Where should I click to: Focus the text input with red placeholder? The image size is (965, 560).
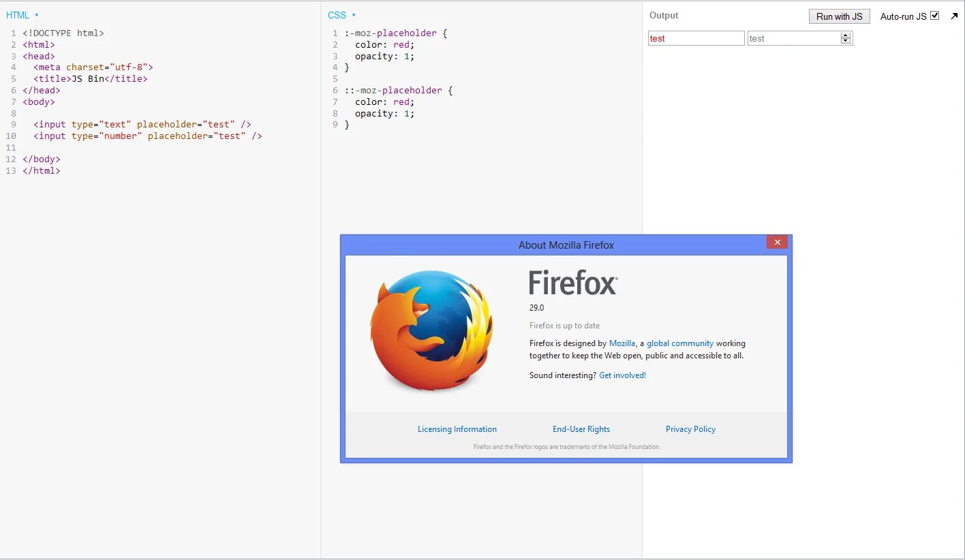coord(696,38)
